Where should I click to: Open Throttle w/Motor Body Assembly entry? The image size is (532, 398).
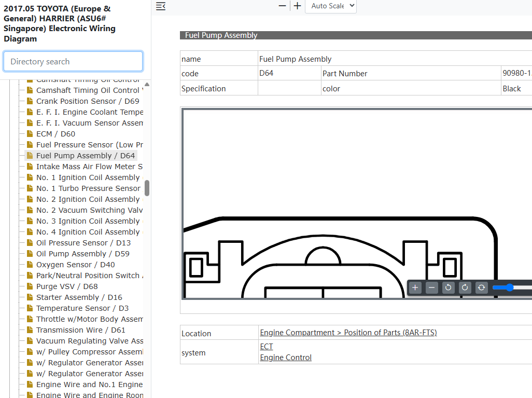[89, 319]
